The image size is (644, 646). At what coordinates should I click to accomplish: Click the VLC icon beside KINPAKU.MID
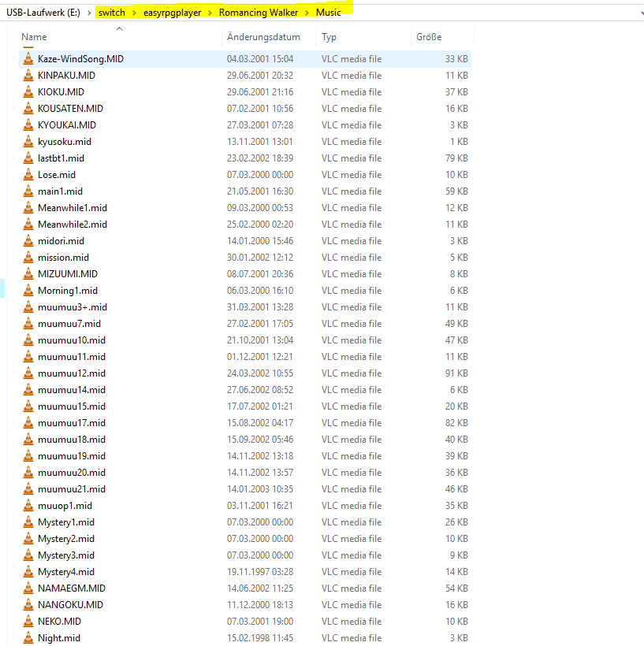[28, 75]
